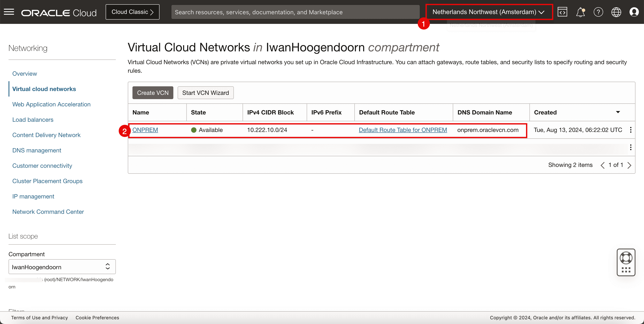This screenshot has height=324, width=644.
Task: Open actions menu for the blurred row
Action: tap(631, 147)
